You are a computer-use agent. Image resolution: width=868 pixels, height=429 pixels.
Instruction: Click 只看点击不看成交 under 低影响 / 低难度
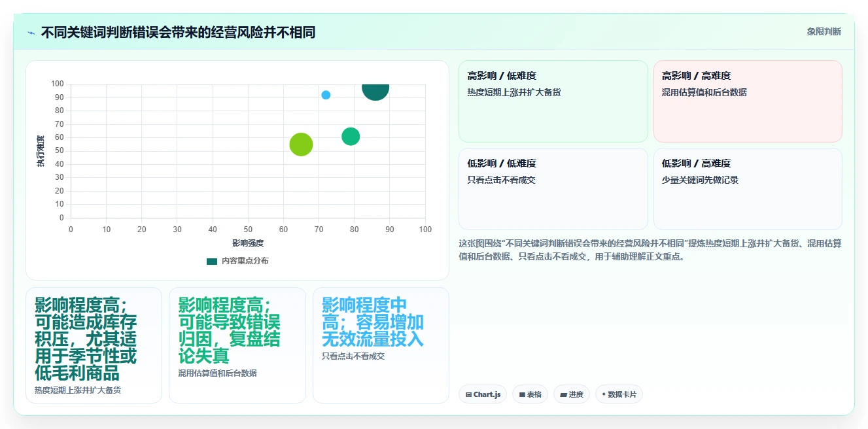[x=502, y=180]
